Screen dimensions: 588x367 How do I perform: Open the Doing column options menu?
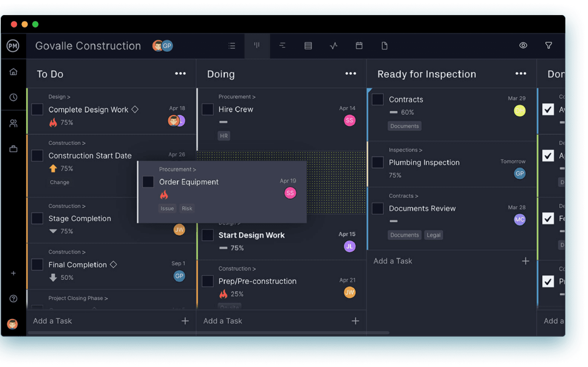click(350, 73)
